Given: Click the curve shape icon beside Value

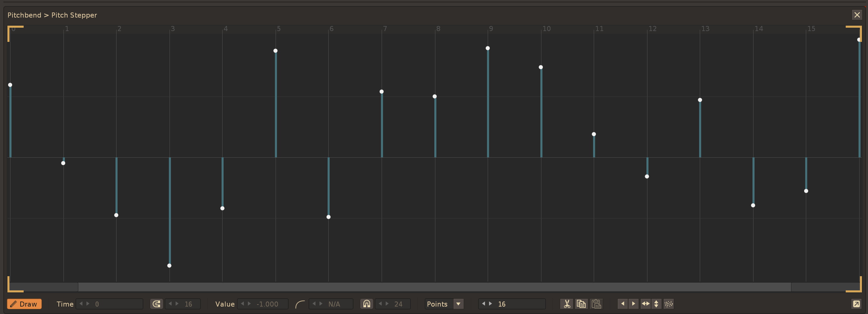Looking at the screenshot, I should (x=300, y=304).
